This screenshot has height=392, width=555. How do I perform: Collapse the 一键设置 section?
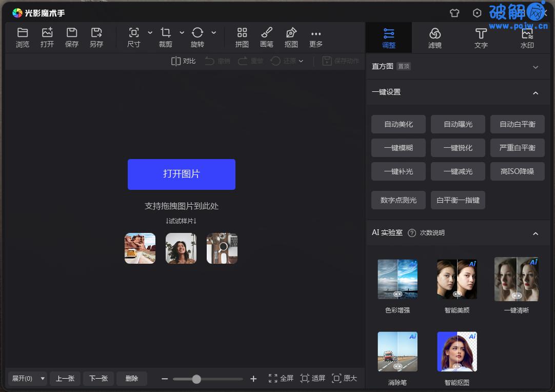tap(536, 93)
